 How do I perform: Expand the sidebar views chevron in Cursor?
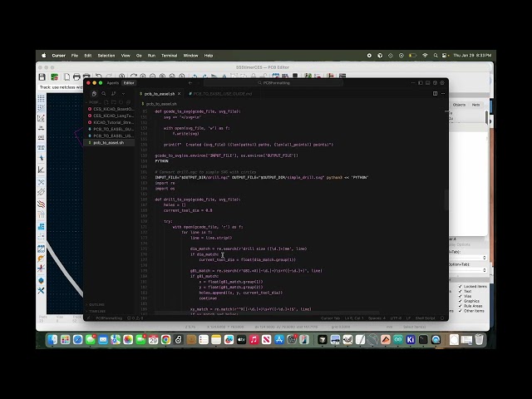pos(123,94)
